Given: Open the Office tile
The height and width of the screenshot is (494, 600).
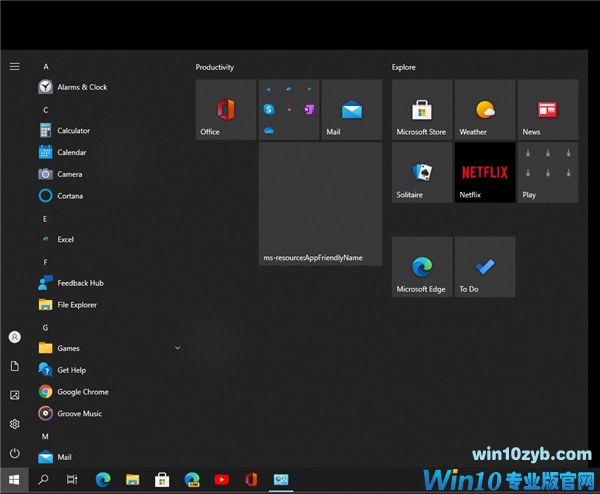Looking at the screenshot, I should (x=226, y=110).
